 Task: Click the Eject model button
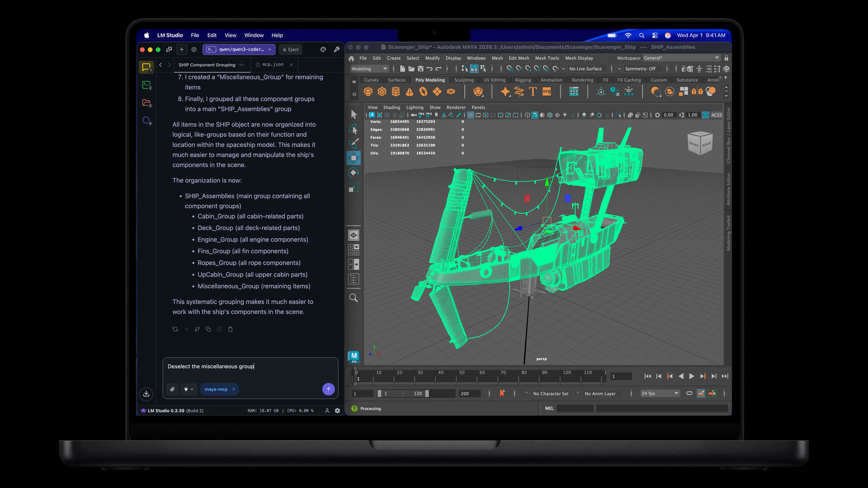tap(291, 50)
